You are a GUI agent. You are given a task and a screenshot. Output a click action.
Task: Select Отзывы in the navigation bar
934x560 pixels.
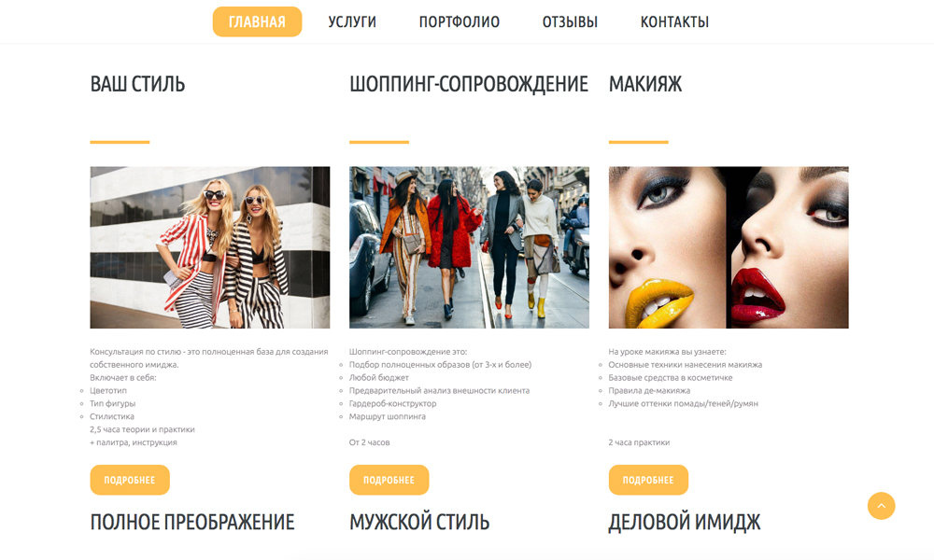(570, 22)
